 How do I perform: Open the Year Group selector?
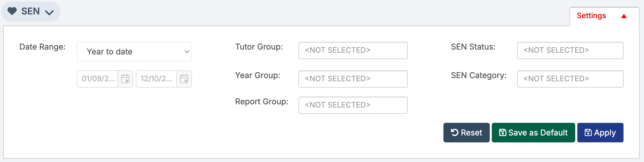(x=353, y=79)
